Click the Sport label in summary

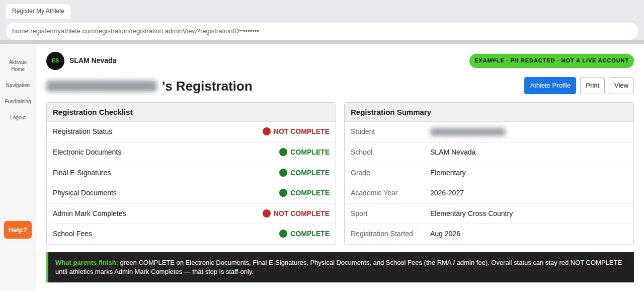point(359,213)
